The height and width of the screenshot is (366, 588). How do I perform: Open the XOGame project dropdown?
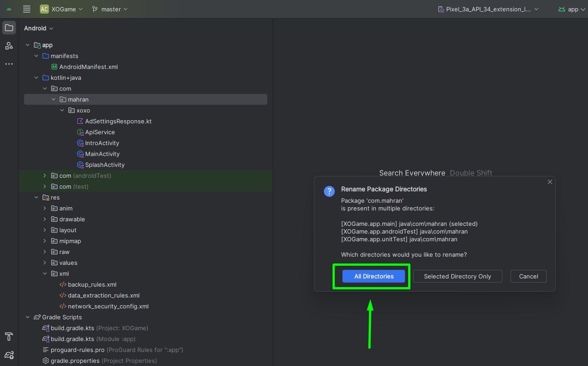click(61, 9)
